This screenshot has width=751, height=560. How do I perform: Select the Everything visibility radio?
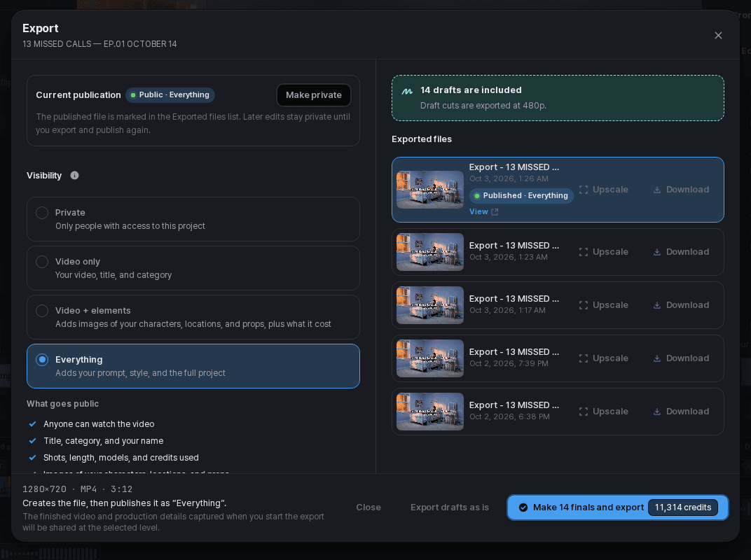coord(42,360)
